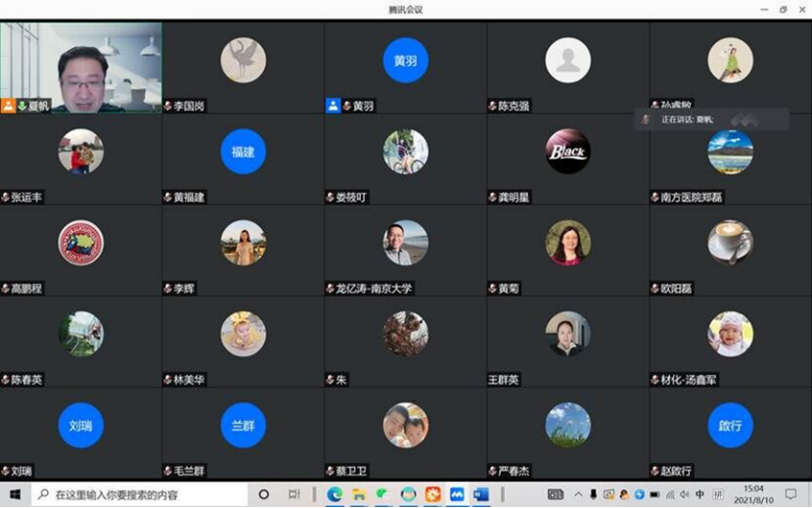Click 龚明星's Black logo avatar
The height and width of the screenshot is (508, 812).
click(567, 152)
